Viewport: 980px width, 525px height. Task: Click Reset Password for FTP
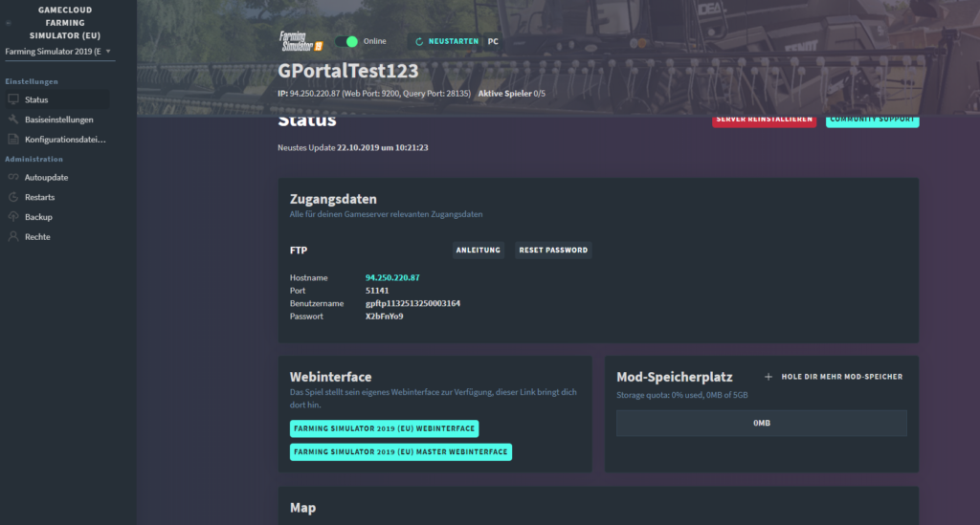coord(553,250)
